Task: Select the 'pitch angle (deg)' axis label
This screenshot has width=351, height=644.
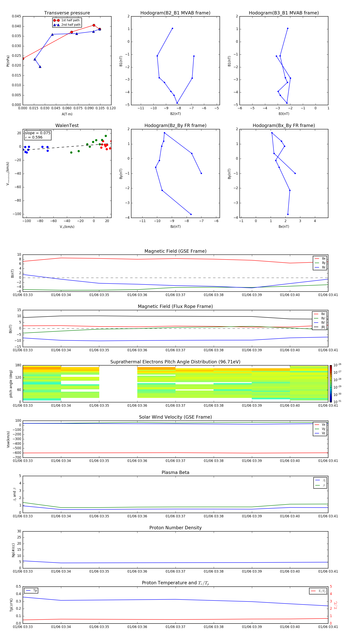Action: (x=11, y=384)
